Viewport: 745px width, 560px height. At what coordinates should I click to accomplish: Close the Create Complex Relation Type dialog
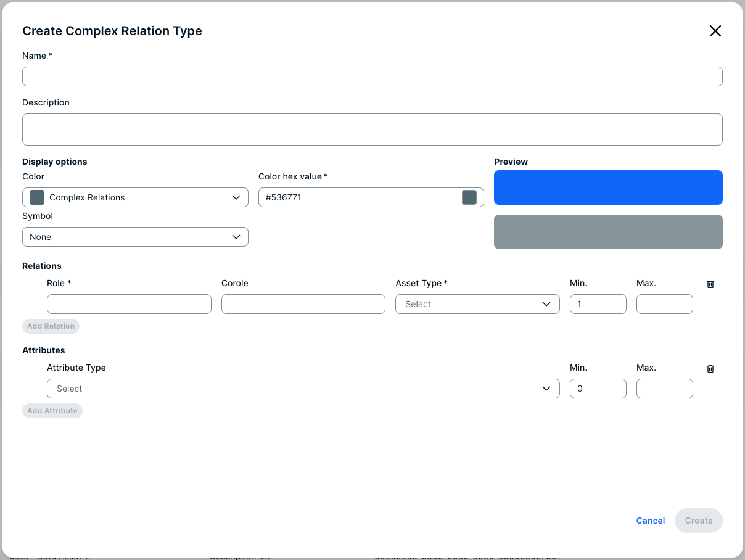pos(715,31)
